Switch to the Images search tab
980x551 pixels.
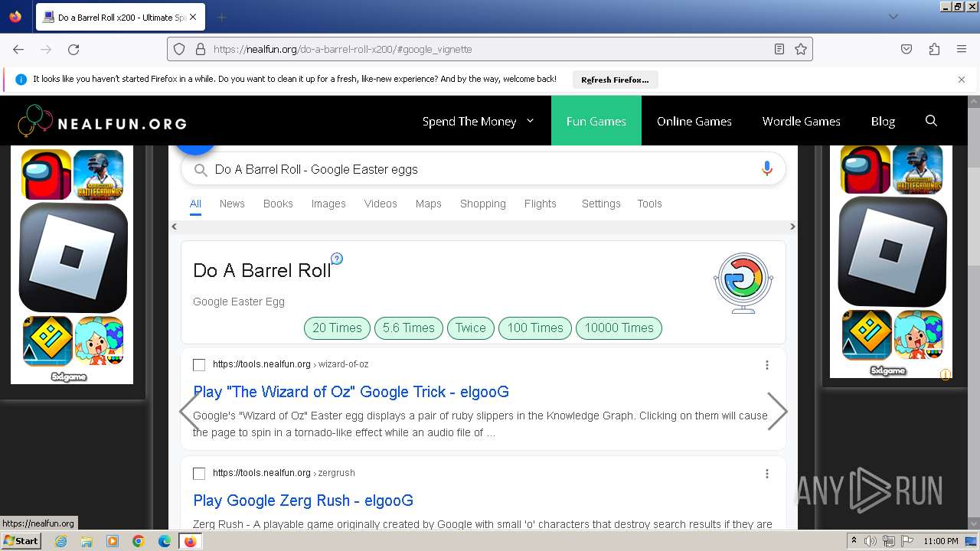coord(328,204)
